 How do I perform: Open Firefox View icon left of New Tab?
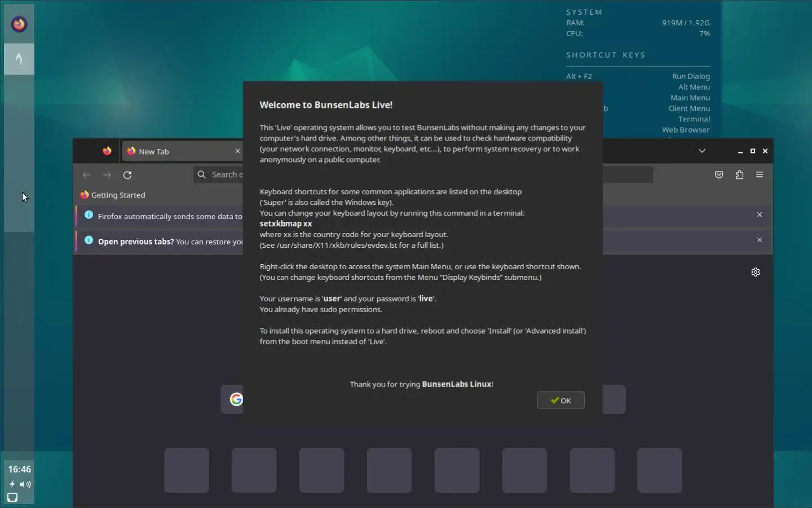[x=107, y=151]
